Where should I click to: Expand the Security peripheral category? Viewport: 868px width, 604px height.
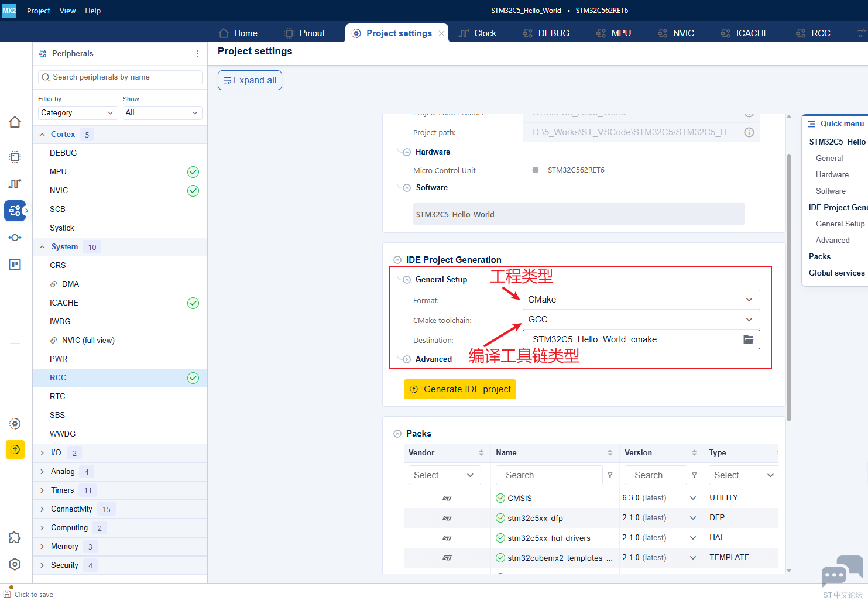(x=42, y=565)
